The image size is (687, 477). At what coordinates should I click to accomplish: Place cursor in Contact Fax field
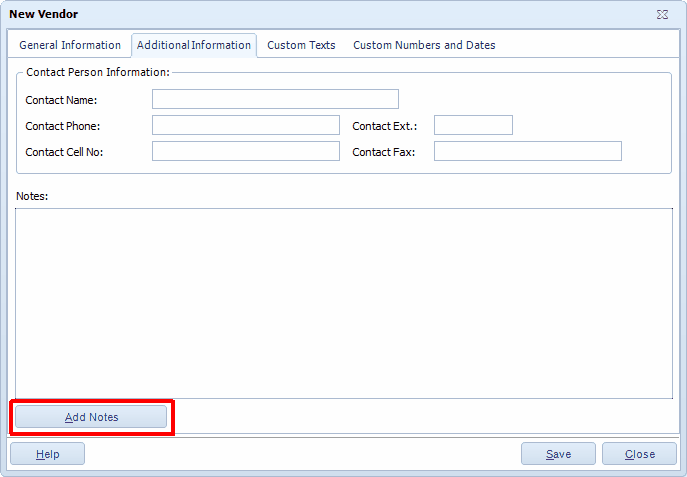tap(527, 151)
